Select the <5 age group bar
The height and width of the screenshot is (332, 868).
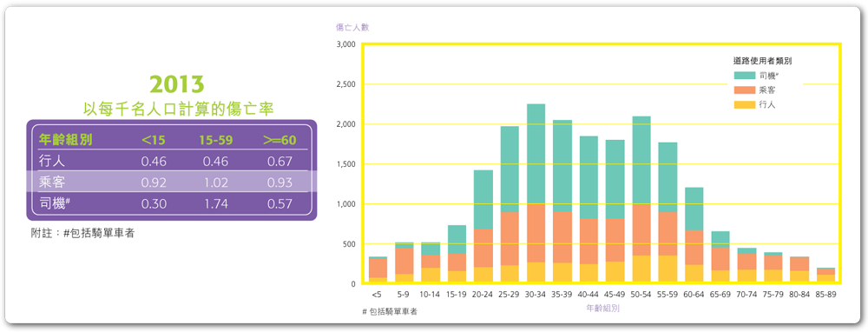(378, 270)
